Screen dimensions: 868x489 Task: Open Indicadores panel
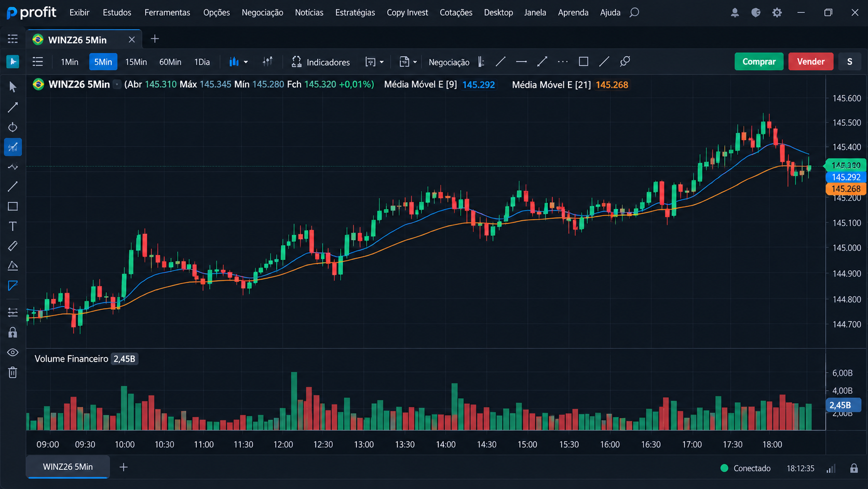click(x=321, y=62)
